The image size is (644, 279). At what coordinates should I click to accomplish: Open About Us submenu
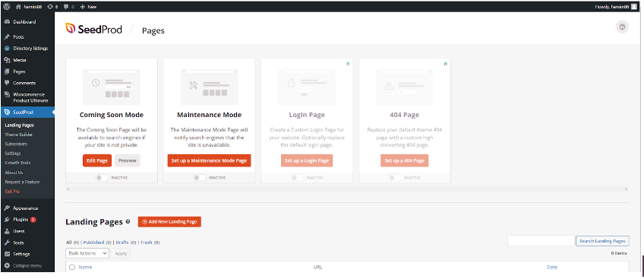[x=14, y=172]
